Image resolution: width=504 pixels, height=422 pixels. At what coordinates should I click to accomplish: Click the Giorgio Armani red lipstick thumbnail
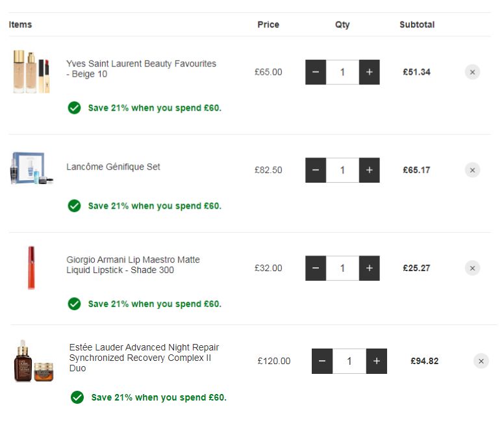[x=31, y=267]
